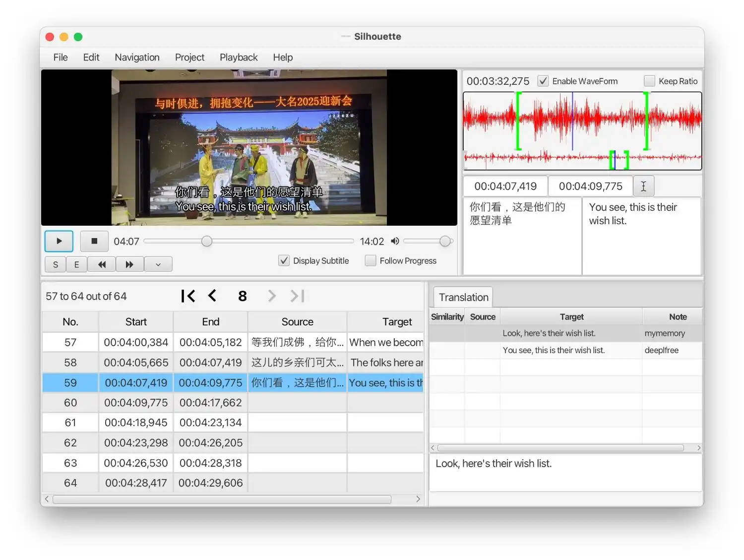Click the next page arrow
744x560 pixels.
271,296
